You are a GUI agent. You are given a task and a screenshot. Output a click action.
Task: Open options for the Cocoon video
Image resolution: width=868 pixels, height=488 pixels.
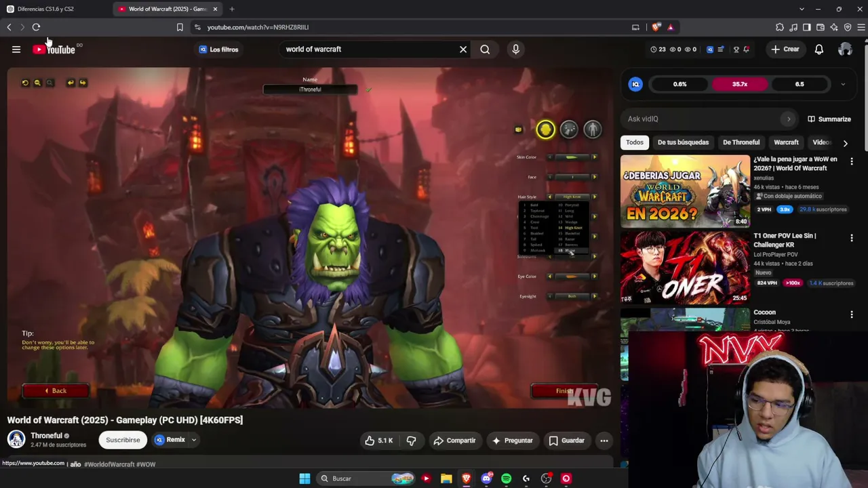852,314
